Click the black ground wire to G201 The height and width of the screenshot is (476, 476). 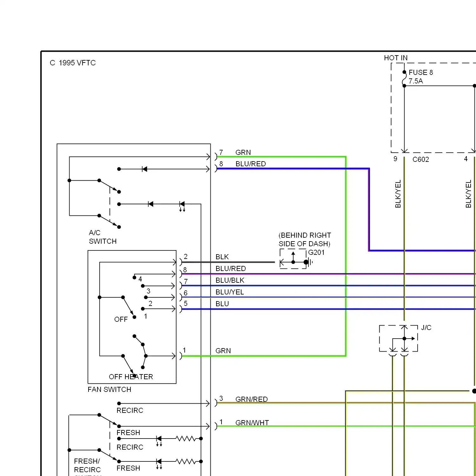pos(228,262)
